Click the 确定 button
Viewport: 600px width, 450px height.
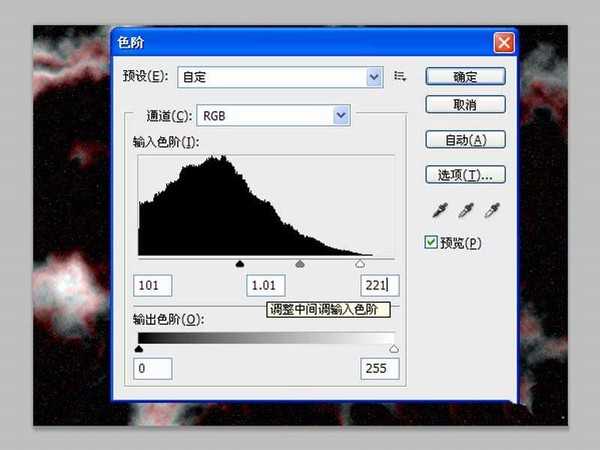pos(465,76)
